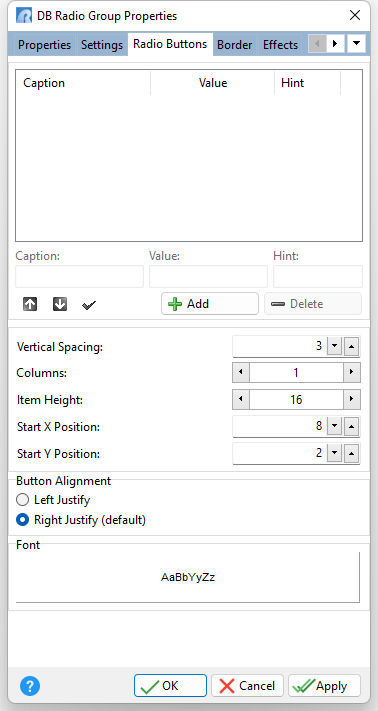Image resolution: width=378 pixels, height=711 pixels.
Task: Switch to the Settings tab
Action: coord(102,45)
